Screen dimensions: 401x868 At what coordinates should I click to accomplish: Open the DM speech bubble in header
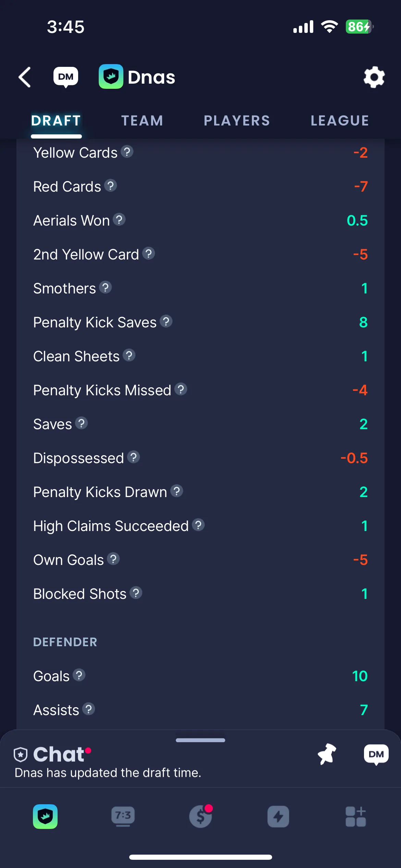pyautogui.click(x=66, y=77)
